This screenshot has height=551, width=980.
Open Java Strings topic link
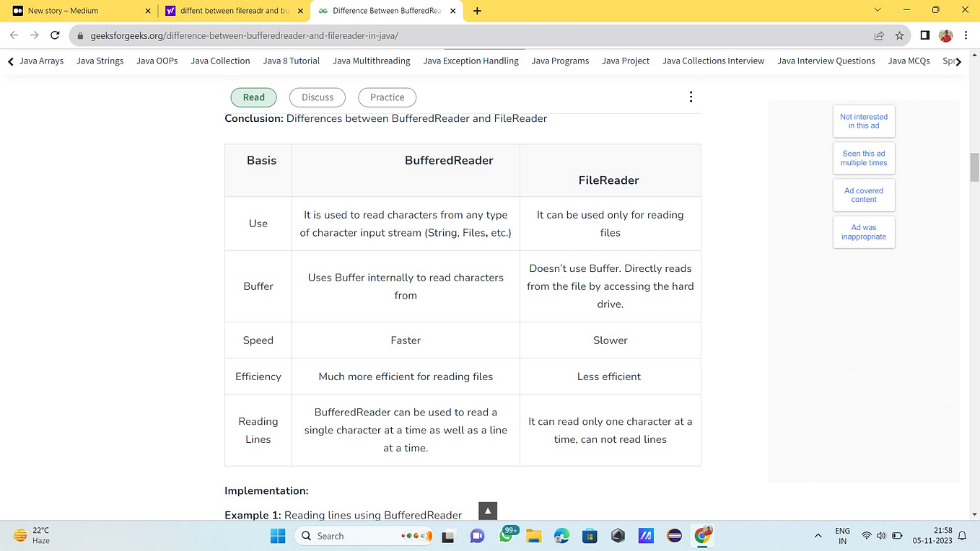click(x=100, y=61)
